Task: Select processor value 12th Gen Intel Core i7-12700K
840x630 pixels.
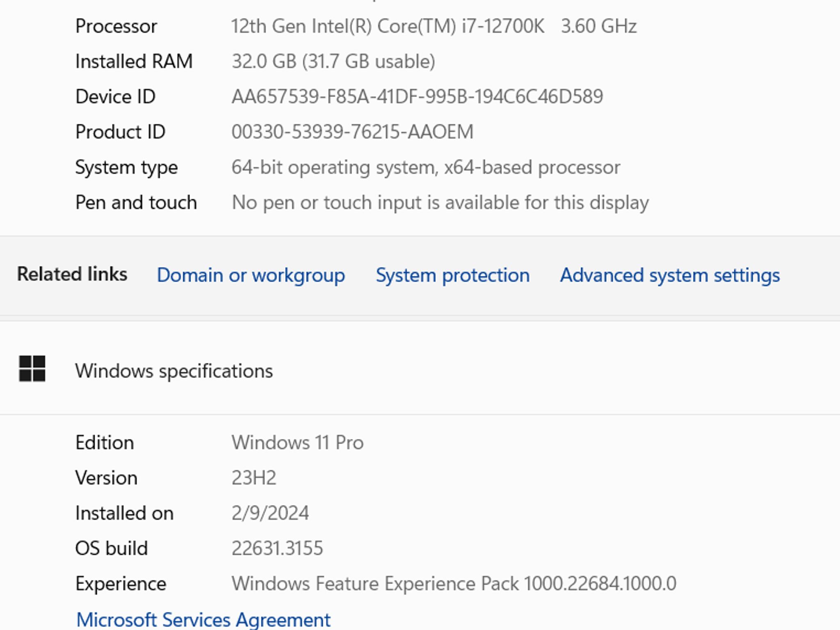Action: pos(434,26)
